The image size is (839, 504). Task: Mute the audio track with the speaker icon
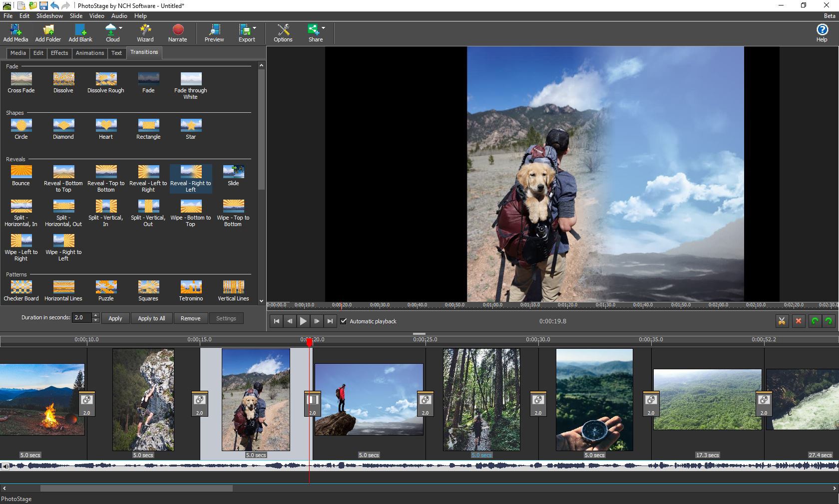[x=5, y=466]
